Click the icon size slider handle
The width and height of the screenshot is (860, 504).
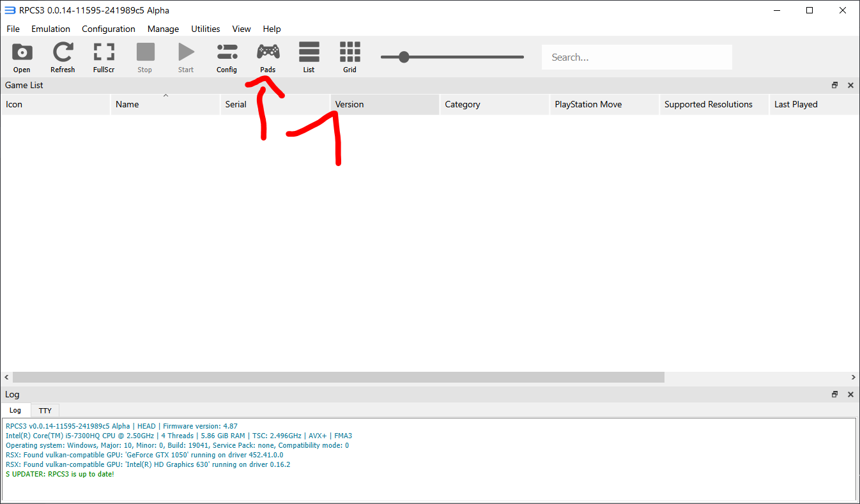coord(404,57)
